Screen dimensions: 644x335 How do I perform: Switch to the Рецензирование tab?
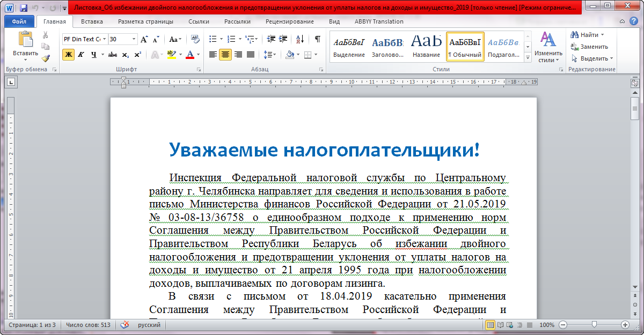click(x=290, y=22)
